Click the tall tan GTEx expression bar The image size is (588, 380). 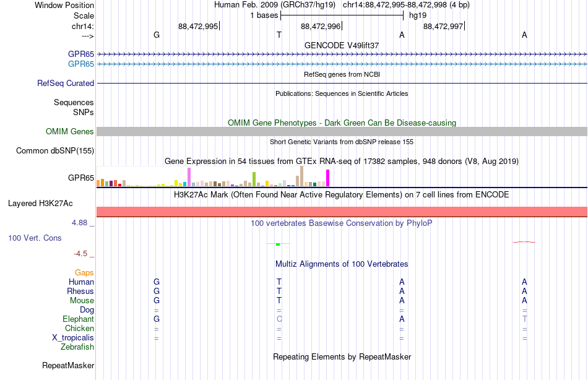pos(301,176)
